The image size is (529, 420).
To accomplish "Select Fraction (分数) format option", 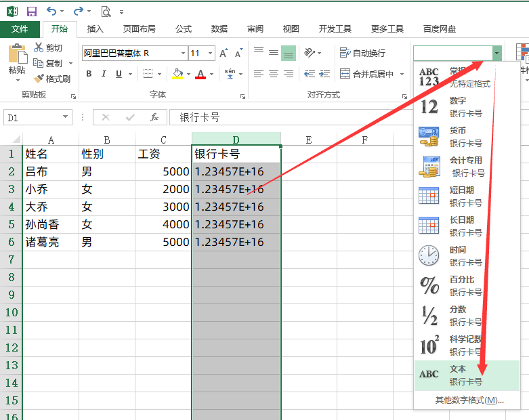I will click(x=467, y=316).
